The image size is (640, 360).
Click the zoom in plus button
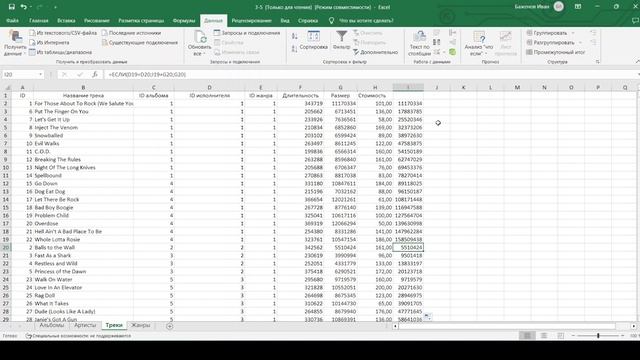pos(622,336)
